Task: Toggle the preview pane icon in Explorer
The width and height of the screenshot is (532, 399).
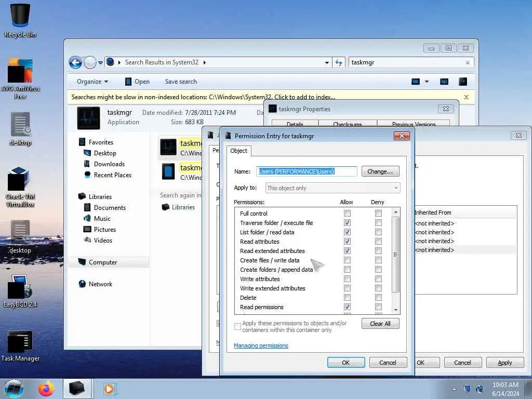Action: pos(444,82)
